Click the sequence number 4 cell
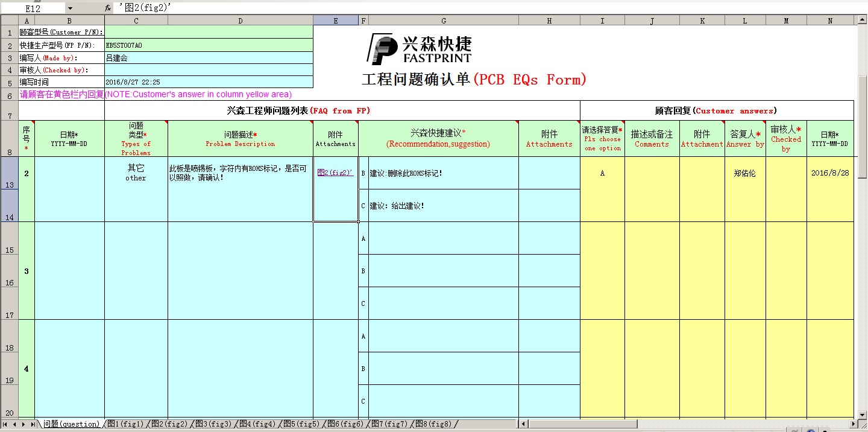 [x=27, y=369]
